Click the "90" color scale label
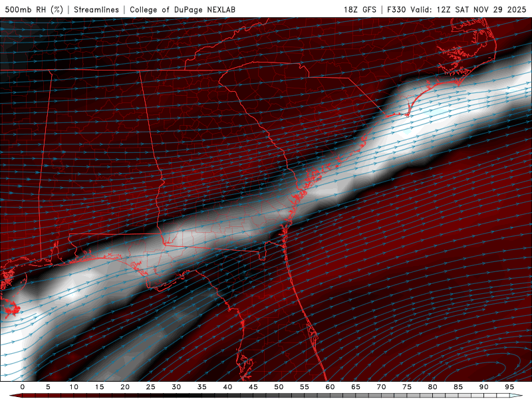This screenshot has height=399, width=532. 484,387
